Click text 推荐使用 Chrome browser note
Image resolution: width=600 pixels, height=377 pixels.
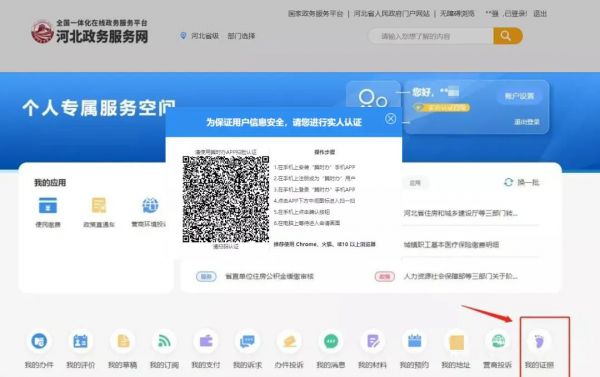click(324, 244)
